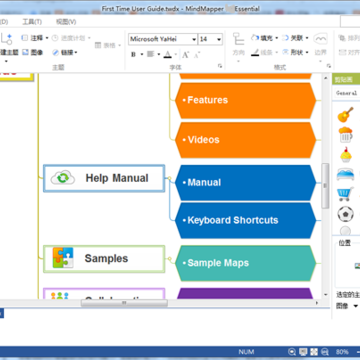The image size is (360, 360).
Task: Click the vertical scrollbar thumb of canvas
Action: click(325, 186)
